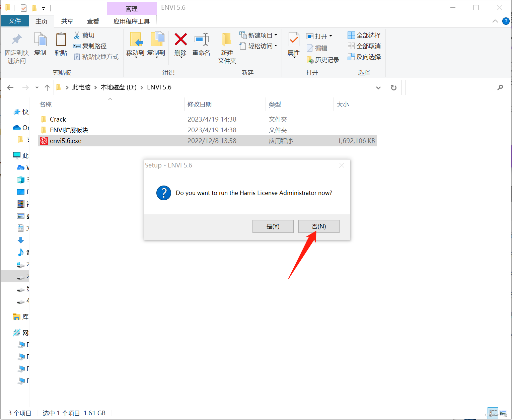
Task: Switch to large icons view in status bar
Action: pyautogui.click(x=503, y=413)
